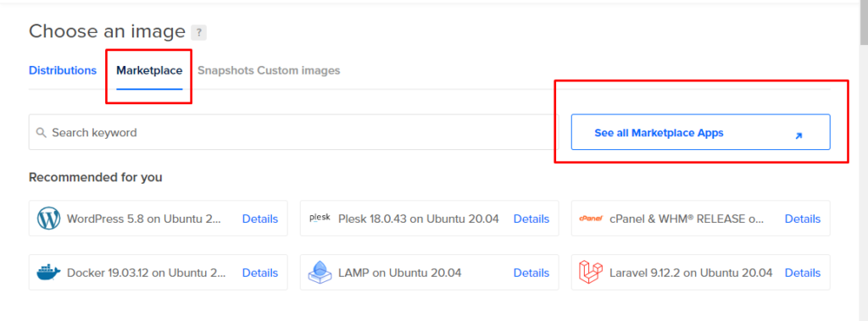Screen dimensions: 868x321
Task: Click the LAMP stack icon
Action: coord(320,272)
